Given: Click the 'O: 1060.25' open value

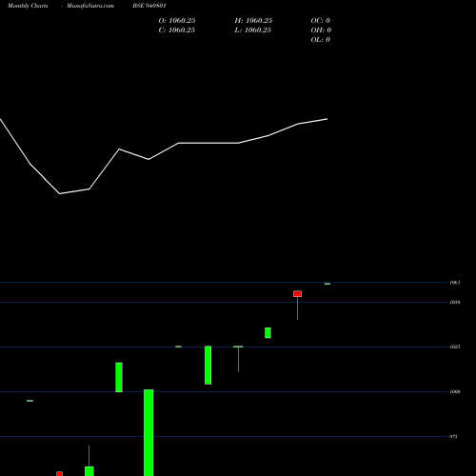Looking at the screenshot, I should (x=177, y=21).
